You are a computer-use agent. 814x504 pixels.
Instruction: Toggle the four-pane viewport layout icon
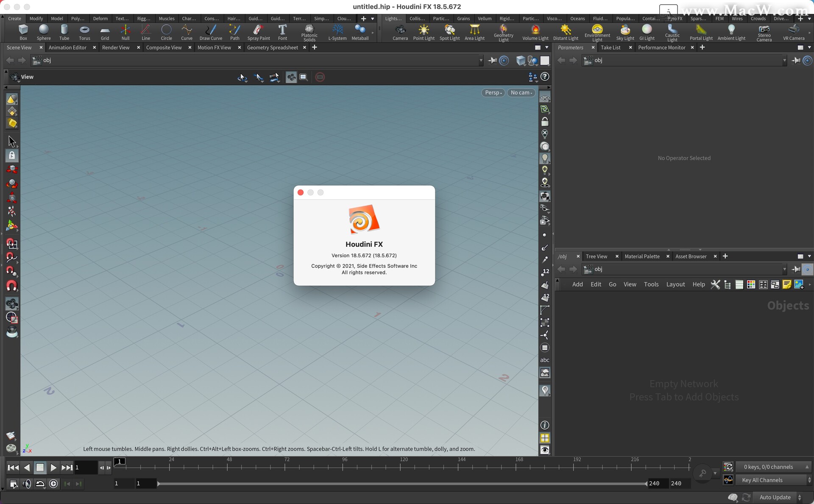(x=545, y=438)
